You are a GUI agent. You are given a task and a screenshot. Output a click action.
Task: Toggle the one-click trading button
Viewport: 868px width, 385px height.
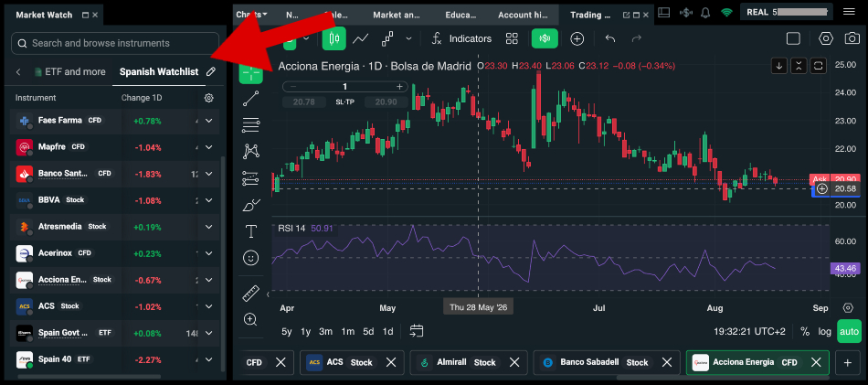tap(545, 38)
